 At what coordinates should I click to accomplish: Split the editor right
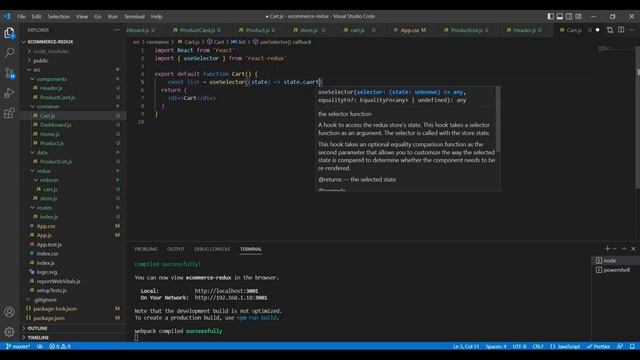(621, 30)
